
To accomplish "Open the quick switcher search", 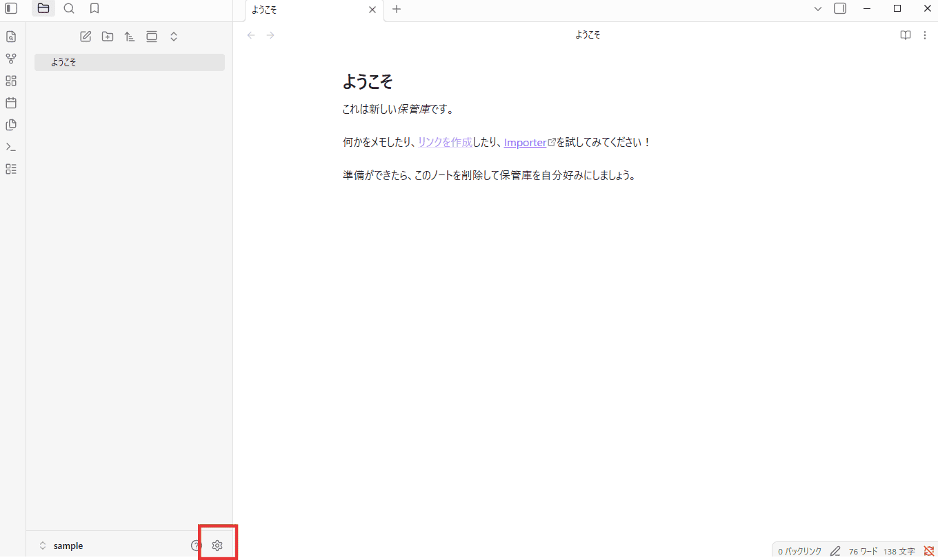I will pyautogui.click(x=11, y=36).
